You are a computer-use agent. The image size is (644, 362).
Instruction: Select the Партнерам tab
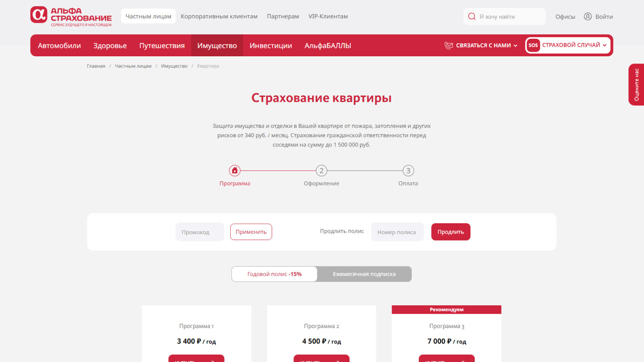pyautogui.click(x=283, y=16)
